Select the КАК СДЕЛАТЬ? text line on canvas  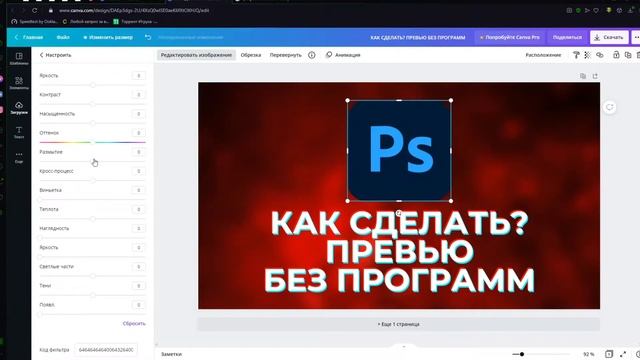coord(399,223)
